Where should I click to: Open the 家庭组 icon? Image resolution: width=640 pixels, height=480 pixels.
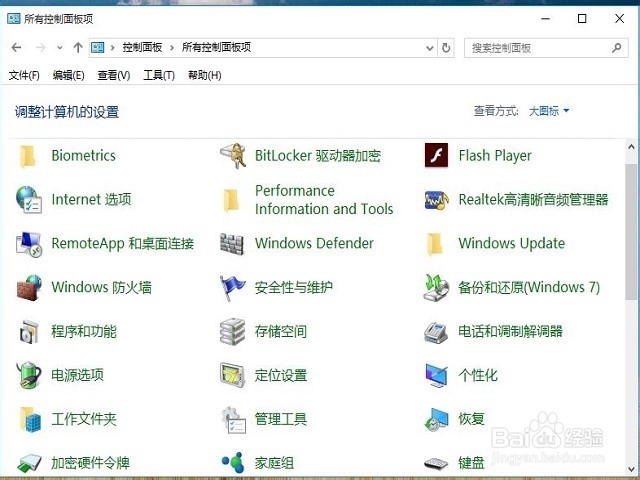tap(233, 463)
